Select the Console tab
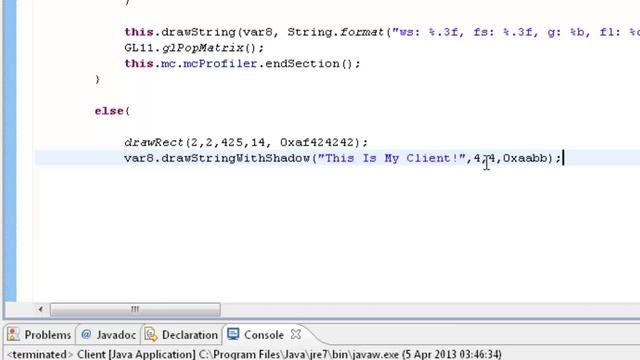Screen dimensions: 640x360 pyautogui.click(x=264, y=335)
